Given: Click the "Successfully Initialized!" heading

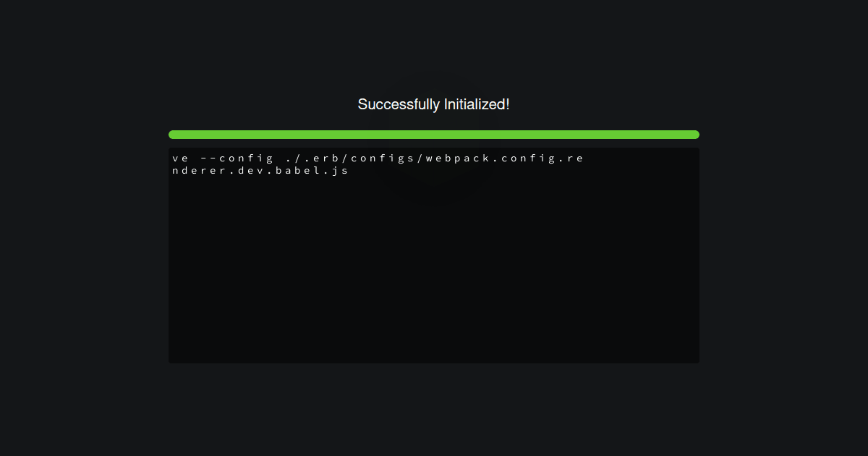Looking at the screenshot, I should (434, 104).
